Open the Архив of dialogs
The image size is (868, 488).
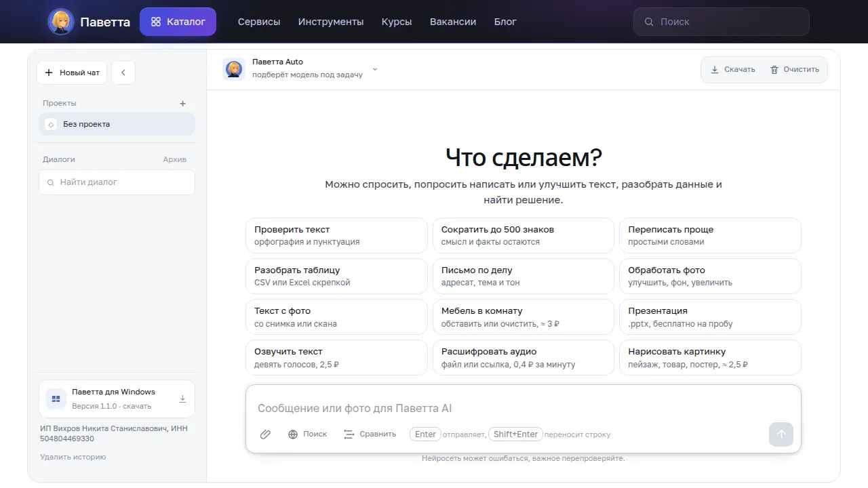(174, 159)
